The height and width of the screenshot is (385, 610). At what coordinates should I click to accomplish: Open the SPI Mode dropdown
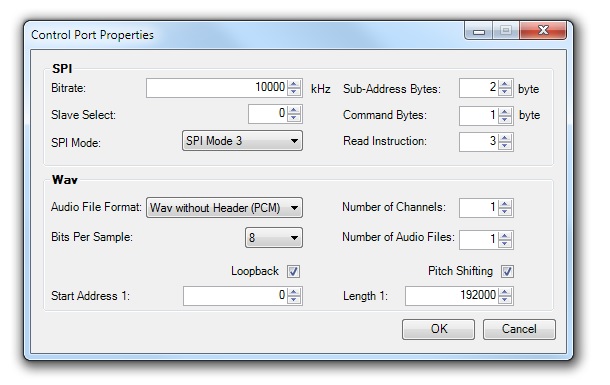(242, 141)
